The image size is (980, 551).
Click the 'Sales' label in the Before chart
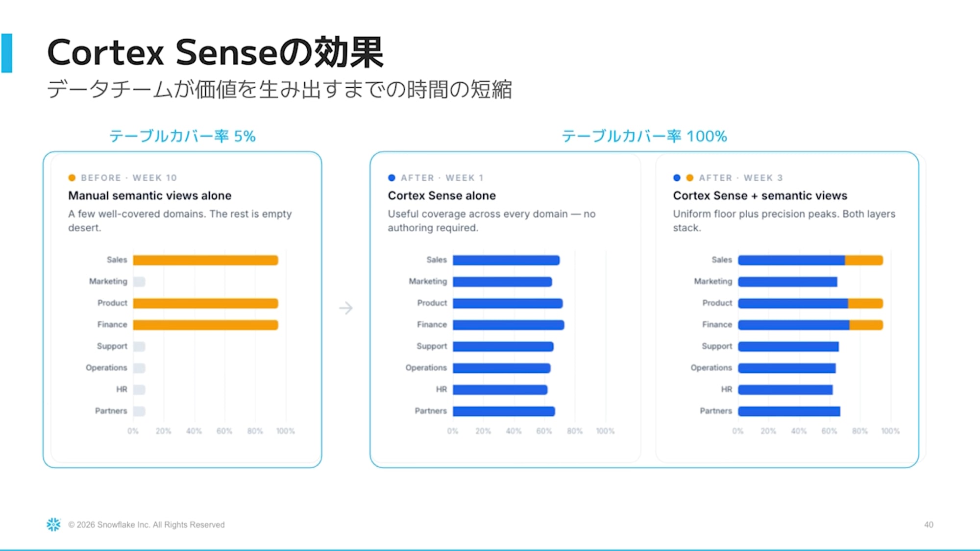coord(117,260)
